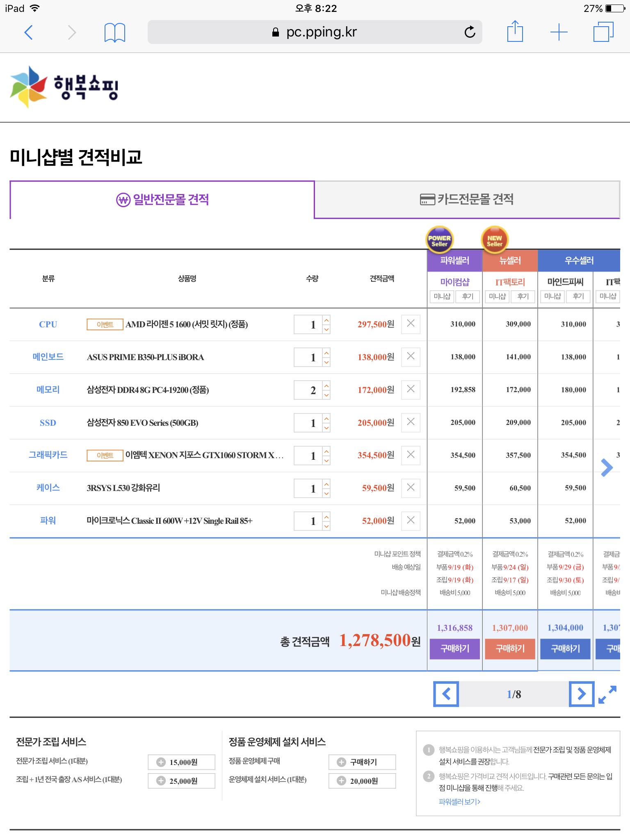
Task: Click the POWER Seller badge
Action: [x=439, y=240]
